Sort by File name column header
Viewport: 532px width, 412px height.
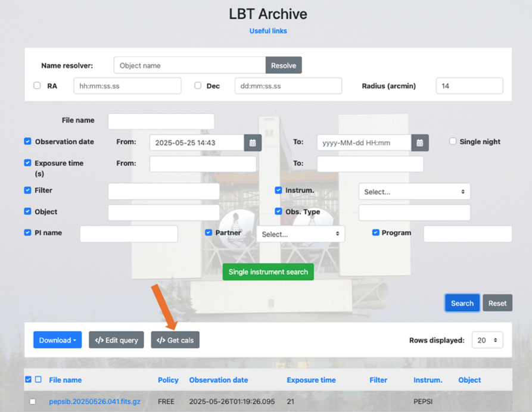(x=65, y=380)
